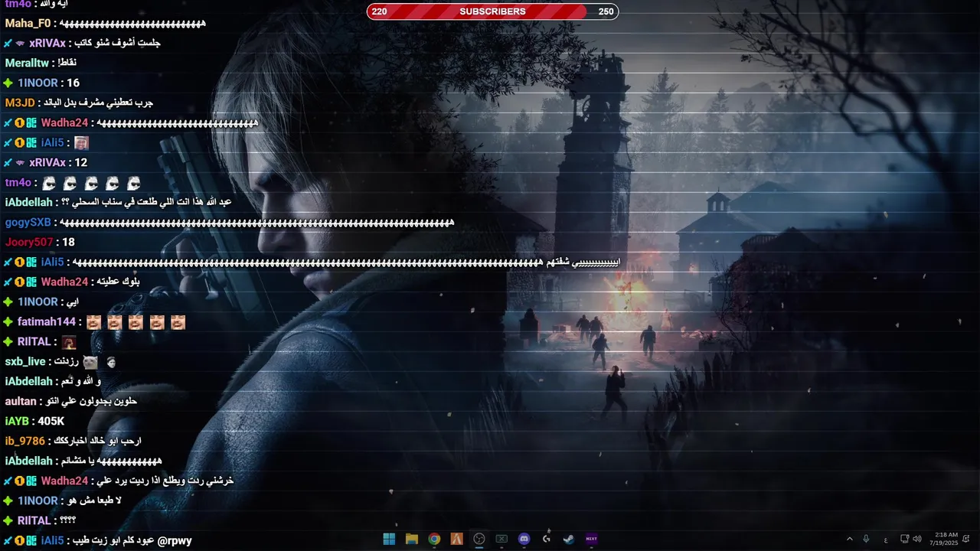Click the emote in RIITAL's emote message
This screenshot has height=551, width=980.
69,342
